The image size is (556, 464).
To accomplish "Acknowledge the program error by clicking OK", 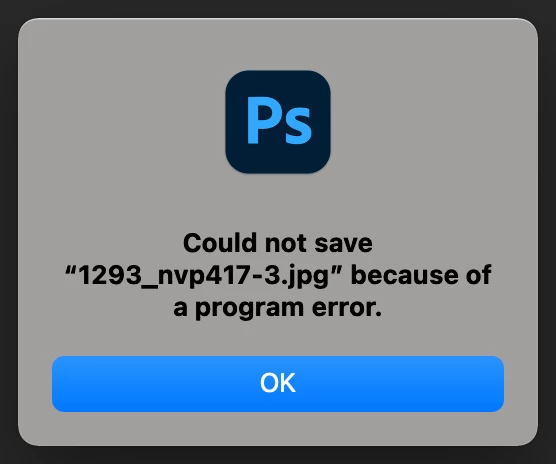I will click(278, 384).
